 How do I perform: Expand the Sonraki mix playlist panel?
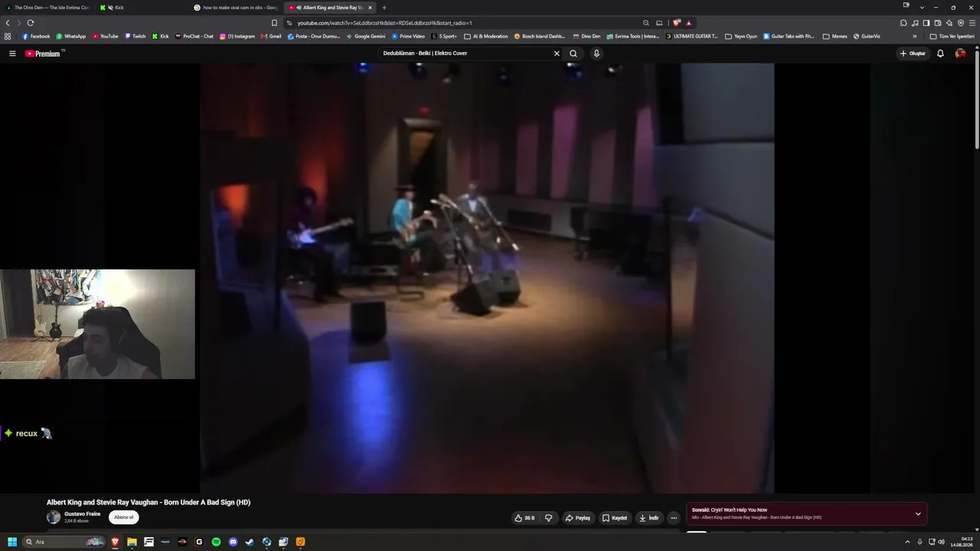918,514
